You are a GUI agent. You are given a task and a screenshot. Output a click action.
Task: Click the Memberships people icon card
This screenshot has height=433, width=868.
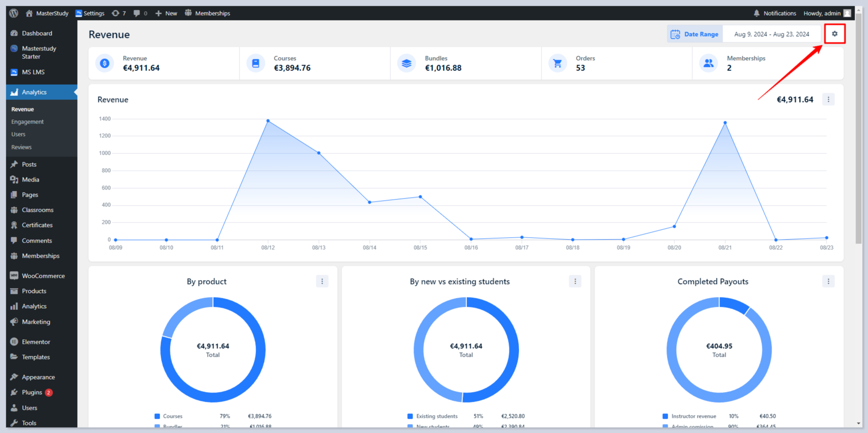tap(708, 63)
